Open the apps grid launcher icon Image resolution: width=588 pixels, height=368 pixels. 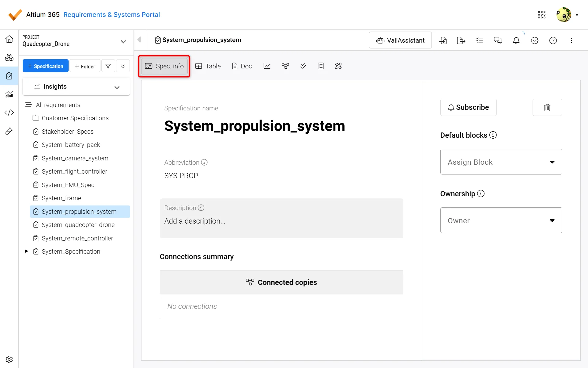[541, 15]
